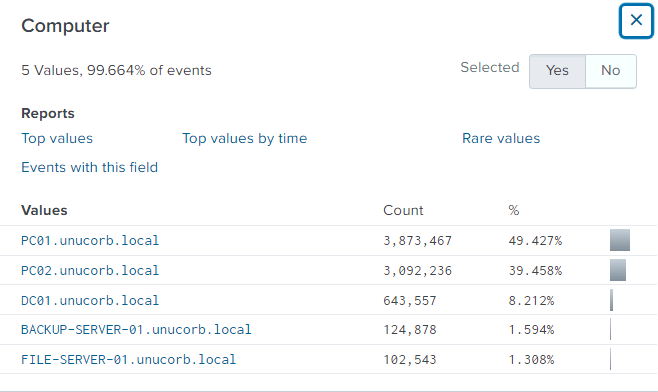This screenshot has height=392, width=658.
Task: Filter by PC01.unucorb.local value
Action: click(x=90, y=240)
